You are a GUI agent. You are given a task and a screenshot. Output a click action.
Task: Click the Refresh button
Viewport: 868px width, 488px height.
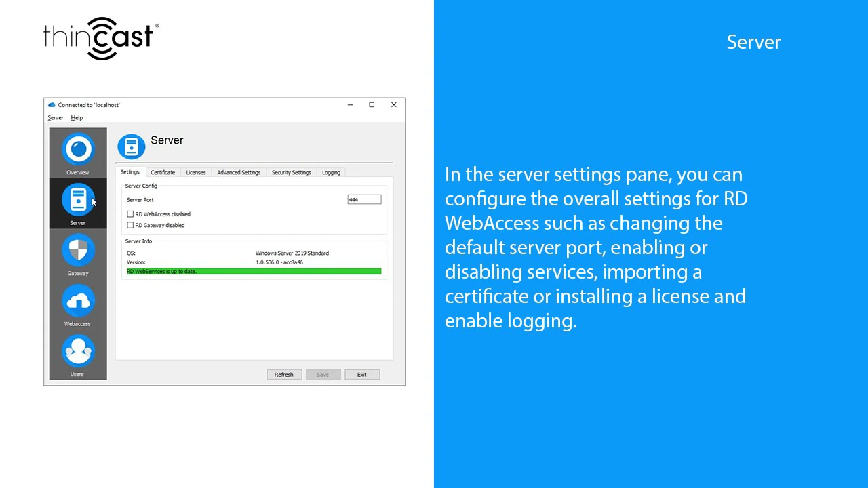[284, 374]
